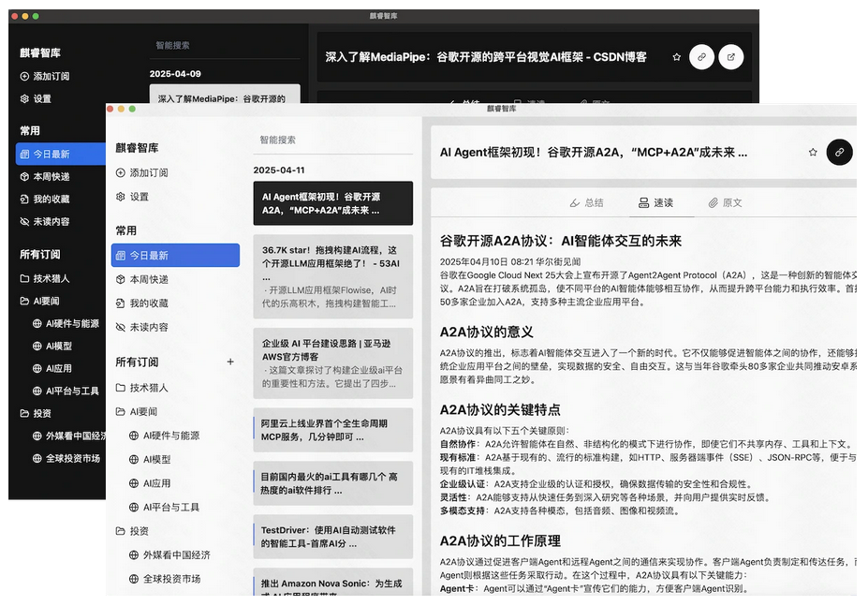Open 我的收藏 in the light window sidebar

click(x=141, y=303)
